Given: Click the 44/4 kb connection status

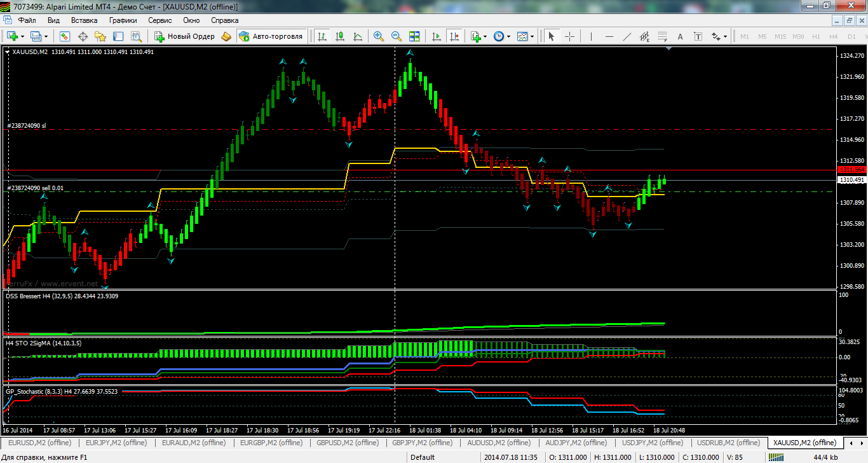Looking at the screenshot, I should point(825,457).
